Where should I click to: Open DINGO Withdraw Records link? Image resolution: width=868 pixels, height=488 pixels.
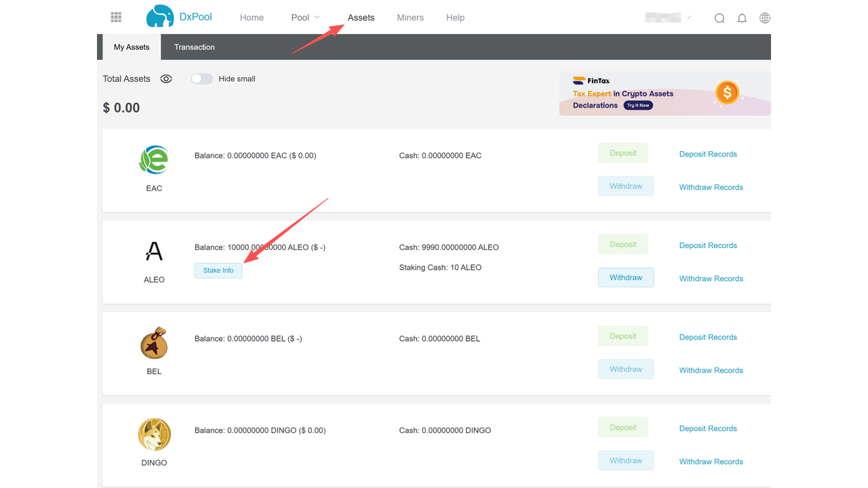[x=711, y=462]
